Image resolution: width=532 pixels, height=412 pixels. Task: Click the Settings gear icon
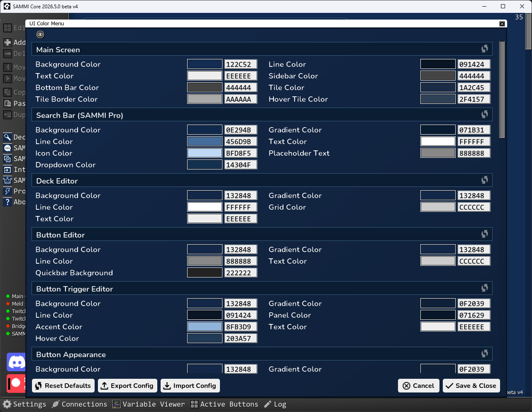(7, 404)
